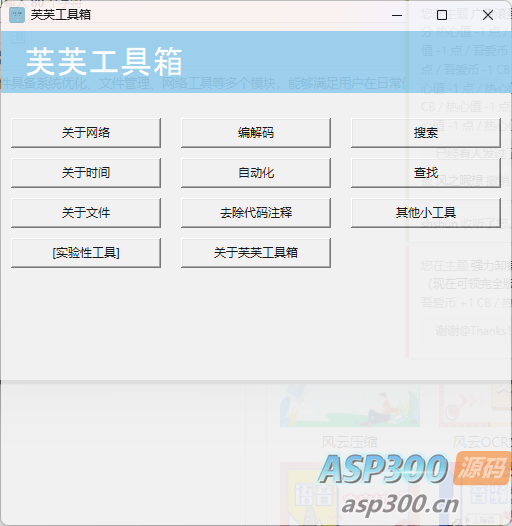
Task: Maximize the 芙芙工具箱 window
Action: pos(442,15)
